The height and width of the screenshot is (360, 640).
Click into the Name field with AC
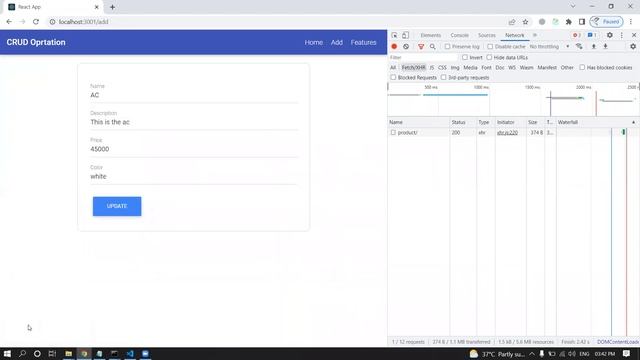click(194, 95)
